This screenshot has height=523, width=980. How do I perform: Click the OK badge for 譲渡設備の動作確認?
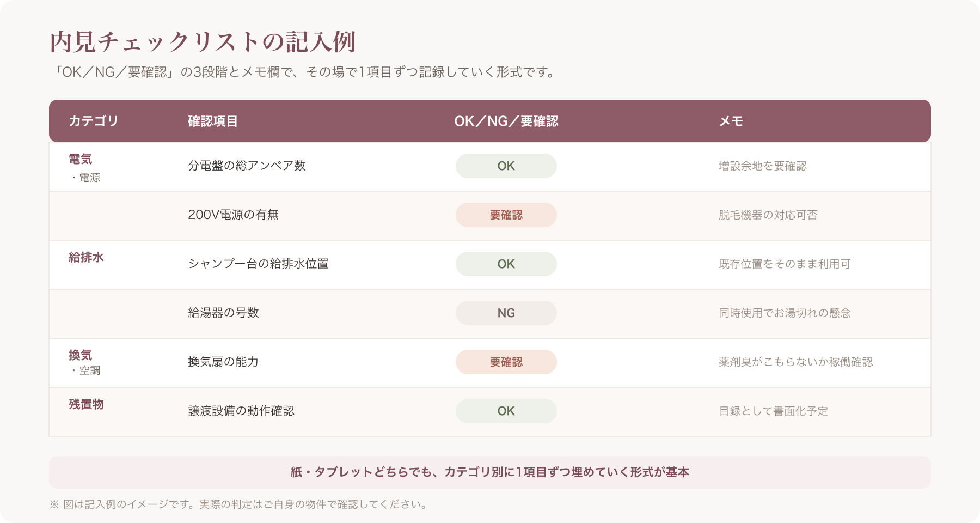point(506,411)
